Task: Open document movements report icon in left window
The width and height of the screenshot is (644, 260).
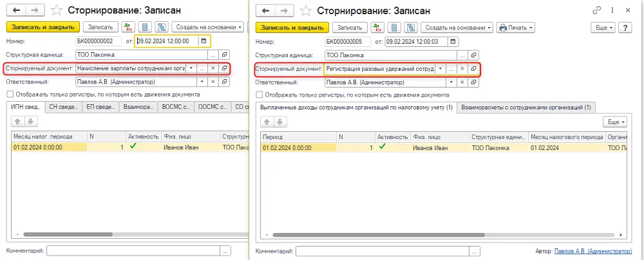Action: point(144,27)
